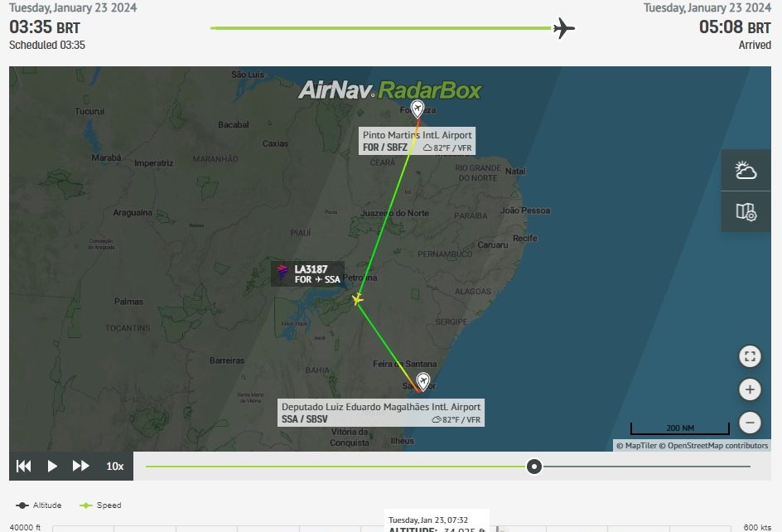Open the OpenStreetMap contributors link
The height and width of the screenshot is (532, 782).
click(714, 446)
